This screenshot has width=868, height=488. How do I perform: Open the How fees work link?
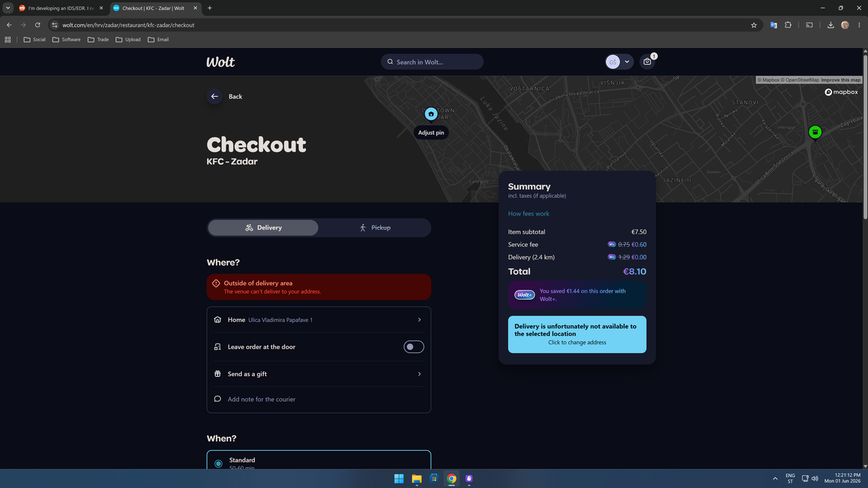tap(528, 213)
